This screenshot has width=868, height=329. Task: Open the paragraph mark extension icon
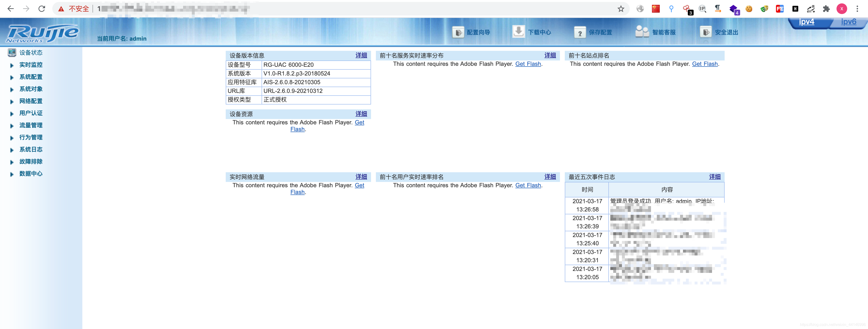point(718,9)
